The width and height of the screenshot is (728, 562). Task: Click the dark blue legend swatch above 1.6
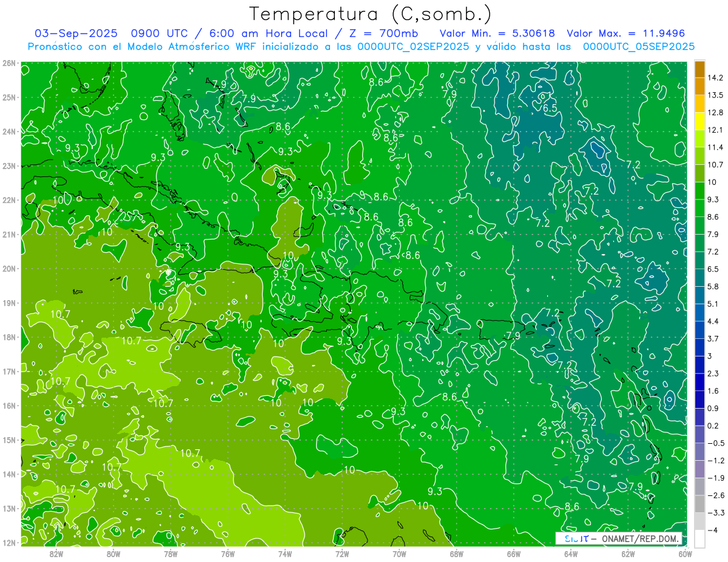[699, 382]
